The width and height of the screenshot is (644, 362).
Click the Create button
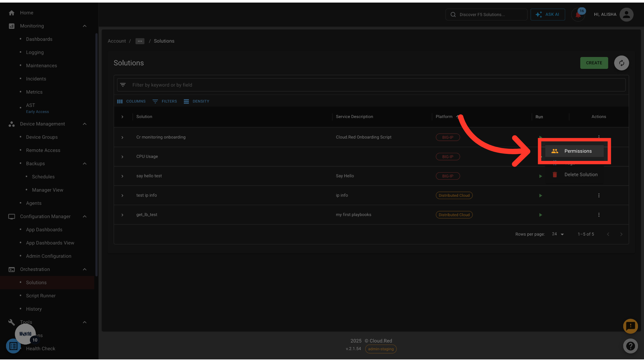[594, 63]
